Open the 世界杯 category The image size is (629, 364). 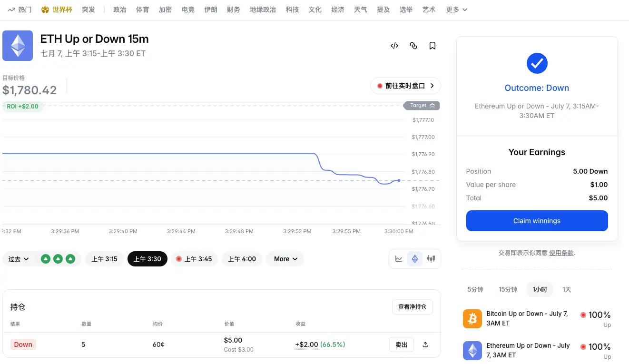[x=62, y=10]
